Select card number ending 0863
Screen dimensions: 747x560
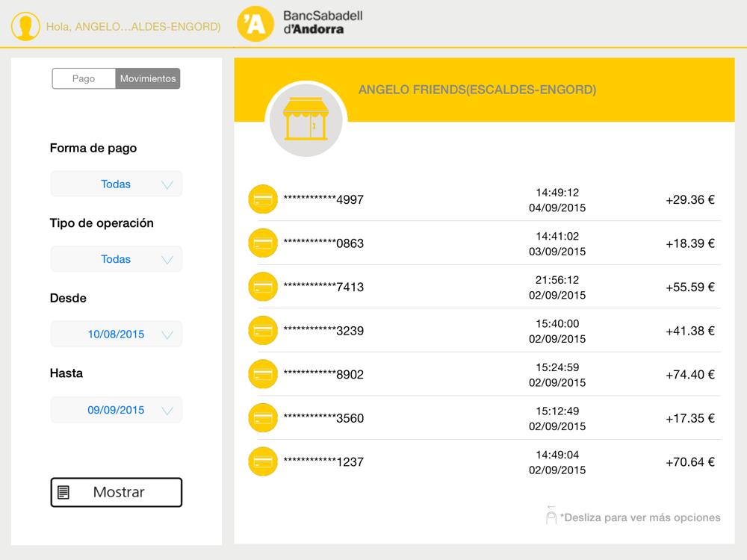(323, 243)
